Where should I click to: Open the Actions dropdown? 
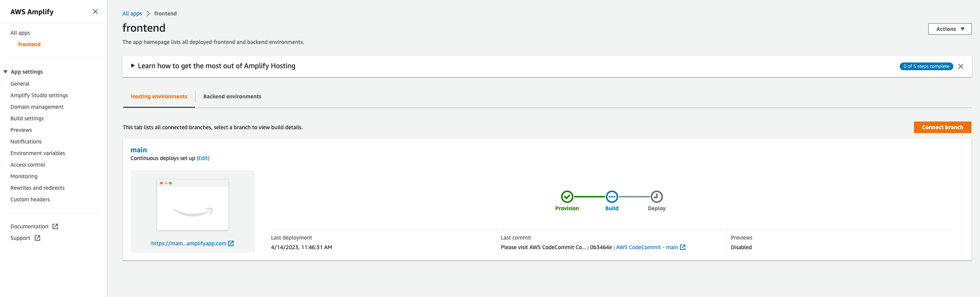[950, 29]
